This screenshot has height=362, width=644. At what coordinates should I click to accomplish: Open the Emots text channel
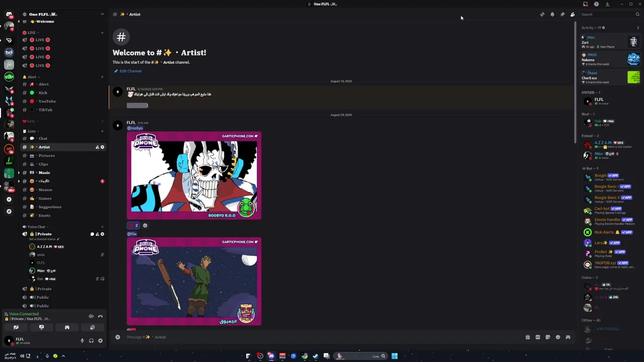tap(63, 215)
